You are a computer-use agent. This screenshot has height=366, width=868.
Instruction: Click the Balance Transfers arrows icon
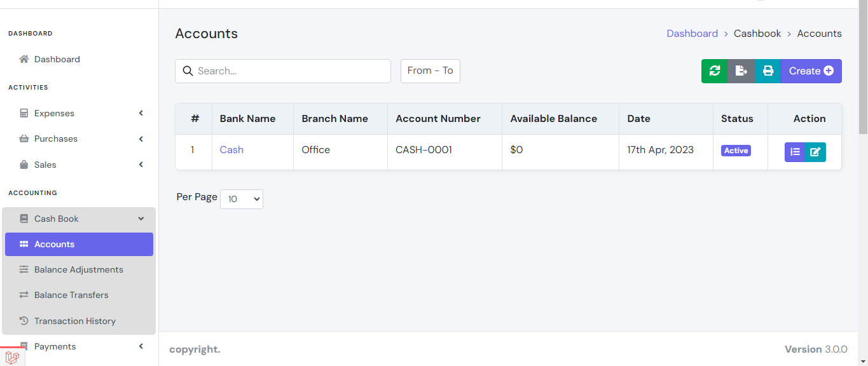[x=24, y=295]
